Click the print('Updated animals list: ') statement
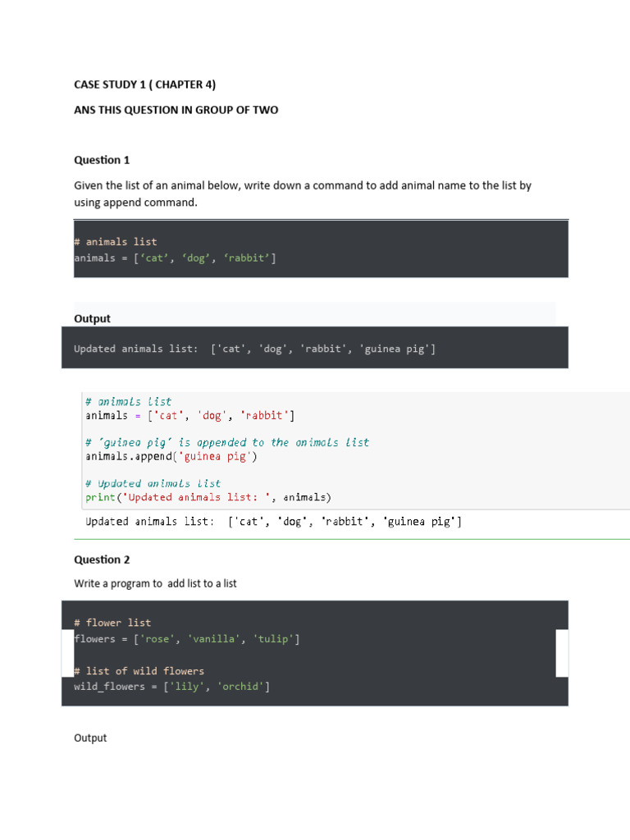 [x=208, y=497]
